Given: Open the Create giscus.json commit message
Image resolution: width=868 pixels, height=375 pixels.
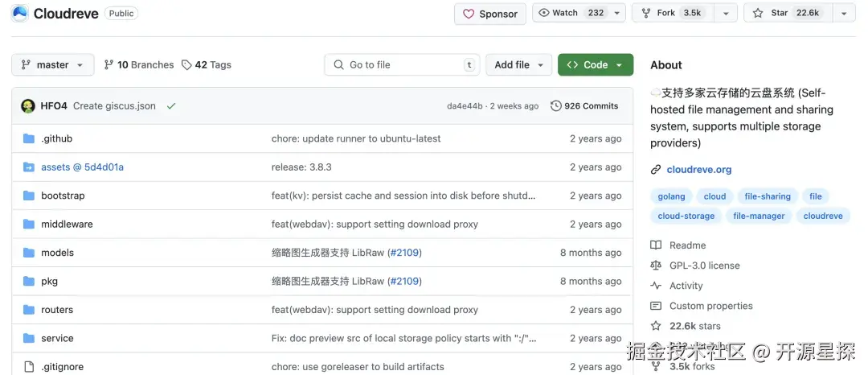Looking at the screenshot, I should click(x=115, y=105).
